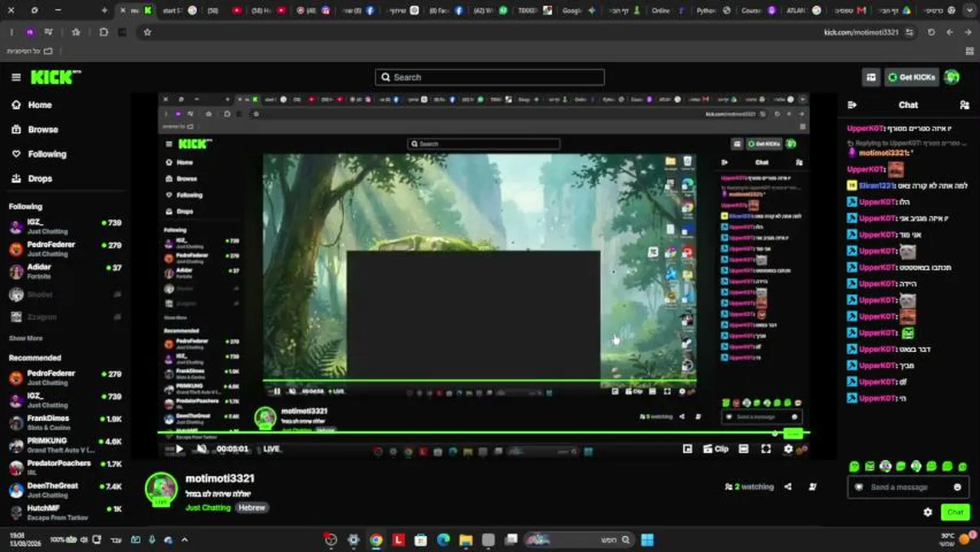Open Microsoft Edge from the taskbar
This screenshot has width=980, height=552.
tap(443, 540)
